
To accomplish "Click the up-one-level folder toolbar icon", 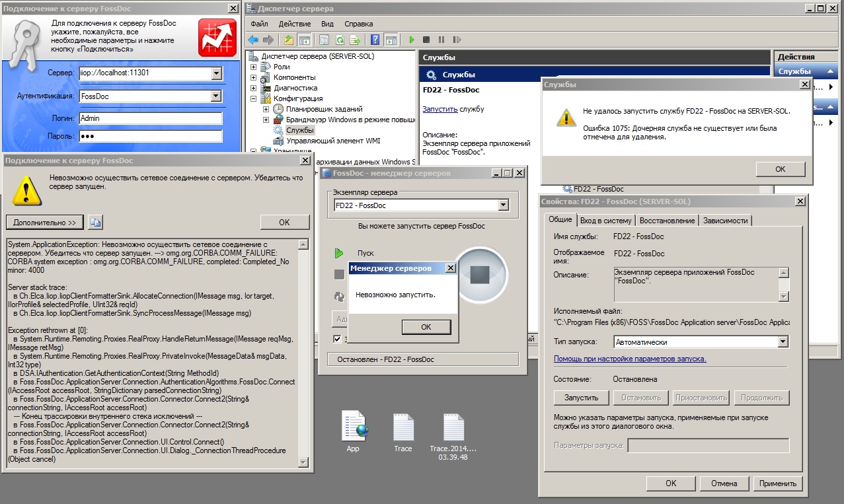I will coord(289,40).
